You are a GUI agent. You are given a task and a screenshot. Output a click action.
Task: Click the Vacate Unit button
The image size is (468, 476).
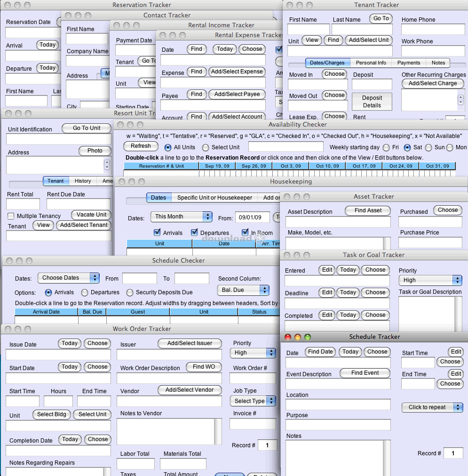pos(91,215)
